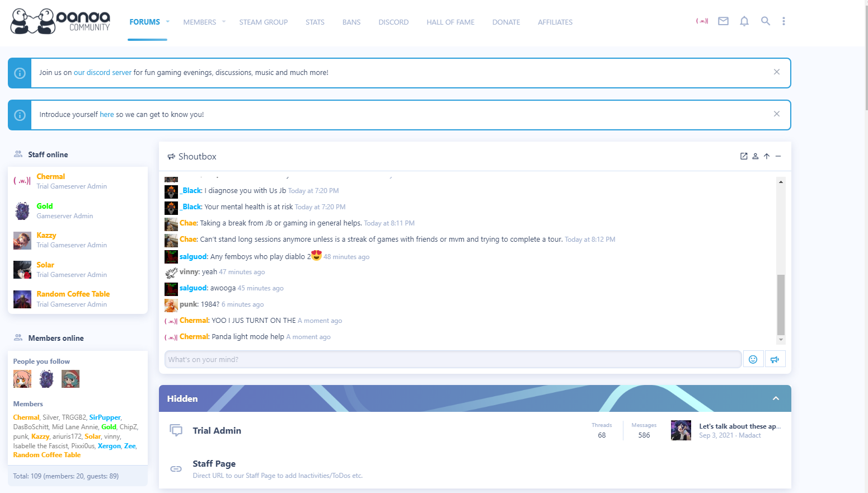The width and height of the screenshot is (868, 493).
Task: Open the inbox envelope icon
Action: [723, 21]
